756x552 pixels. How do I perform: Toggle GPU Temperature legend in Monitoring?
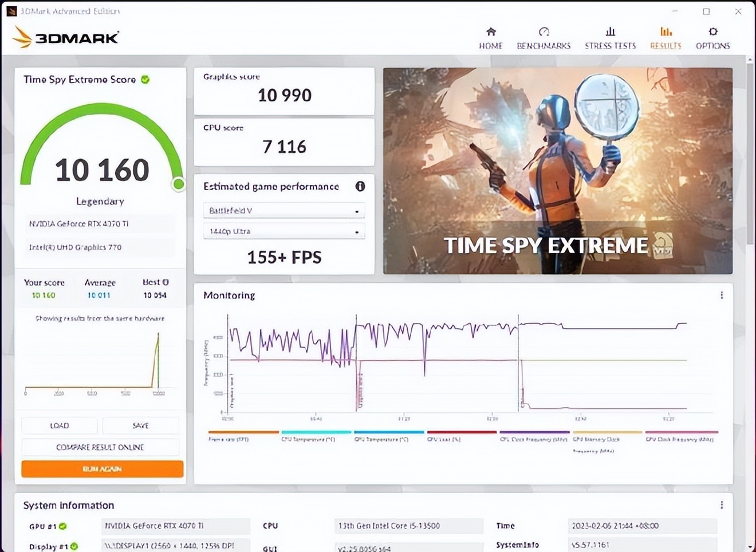click(x=389, y=436)
